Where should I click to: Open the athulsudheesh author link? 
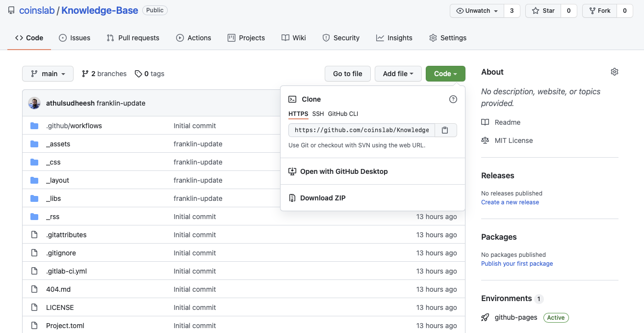pos(71,103)
